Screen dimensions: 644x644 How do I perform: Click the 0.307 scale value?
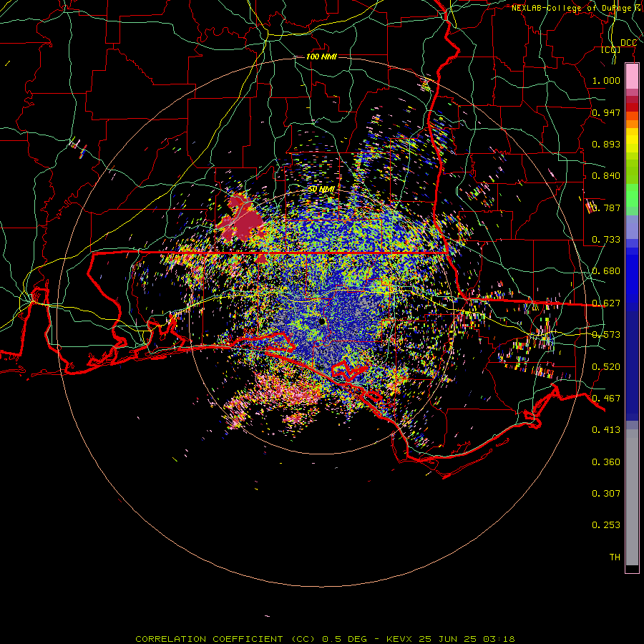coord(606,493)
